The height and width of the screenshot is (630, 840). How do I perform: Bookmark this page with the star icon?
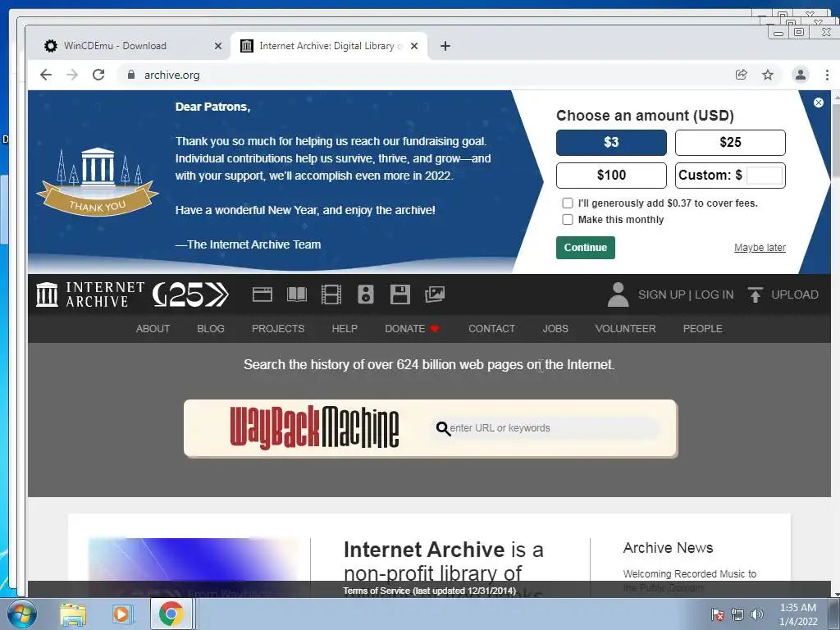click(768, 75)
